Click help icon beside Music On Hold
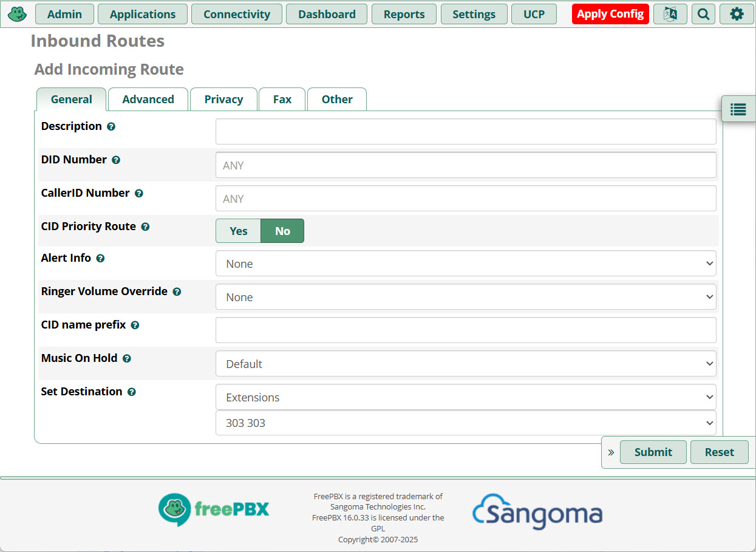The height and width of the screenshot is (552, 756). pos(127,359)
